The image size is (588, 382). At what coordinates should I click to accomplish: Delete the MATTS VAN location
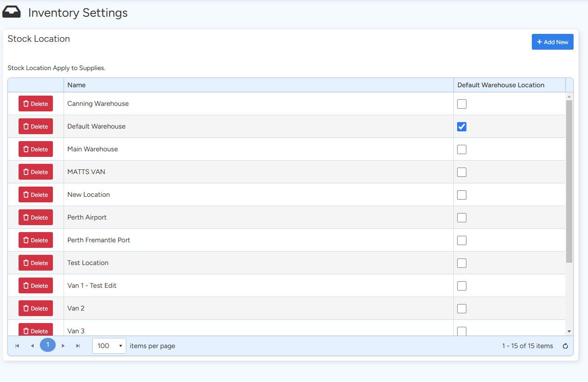point(36,172)
